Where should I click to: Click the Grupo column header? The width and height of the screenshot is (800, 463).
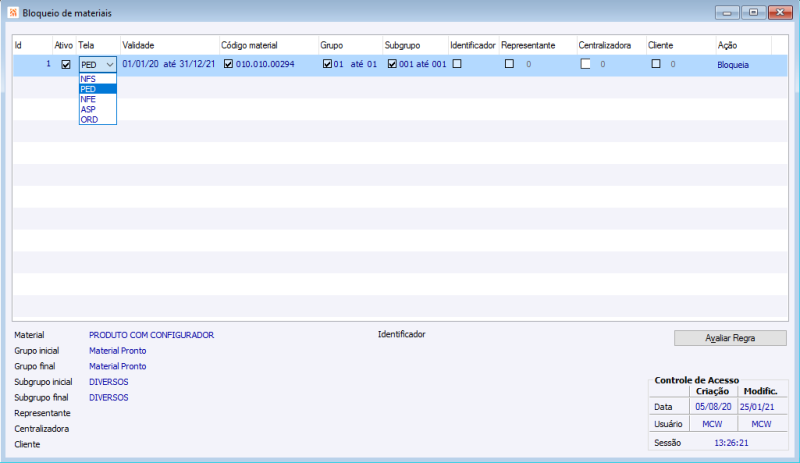click(x=350, y=45)
